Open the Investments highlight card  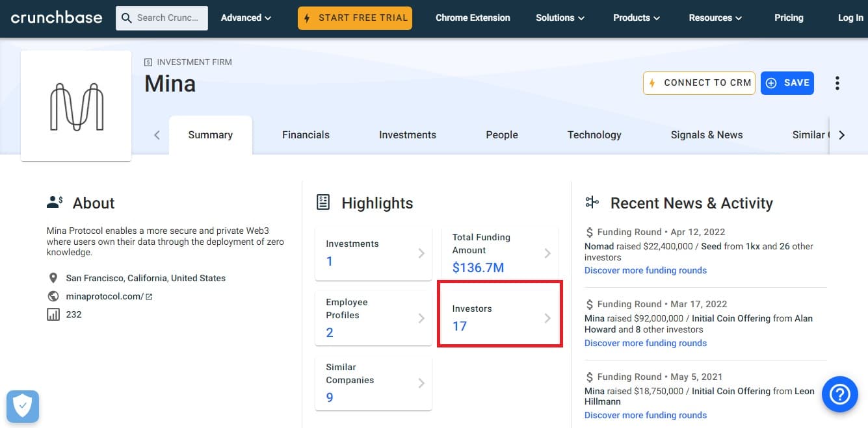tap(373, 253)
